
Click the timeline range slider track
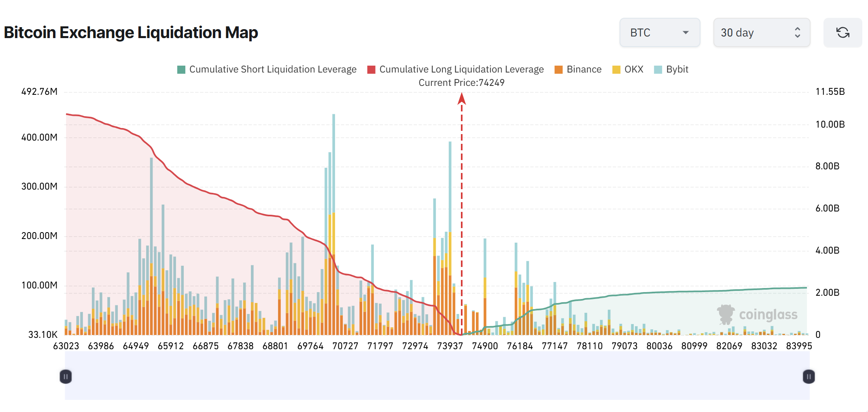[x=436, y=376]
